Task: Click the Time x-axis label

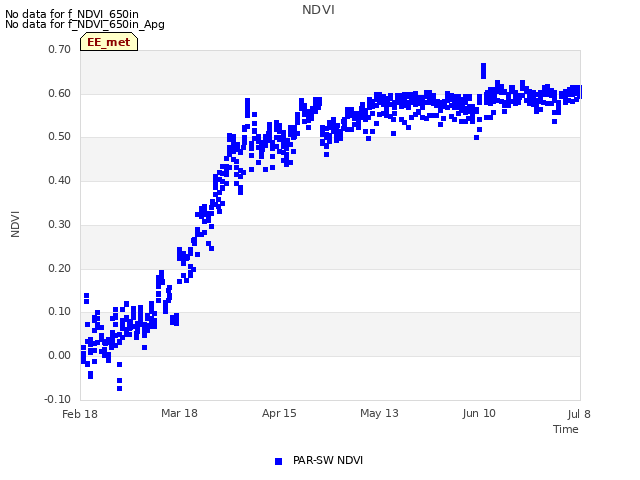Action: [566, 429]
